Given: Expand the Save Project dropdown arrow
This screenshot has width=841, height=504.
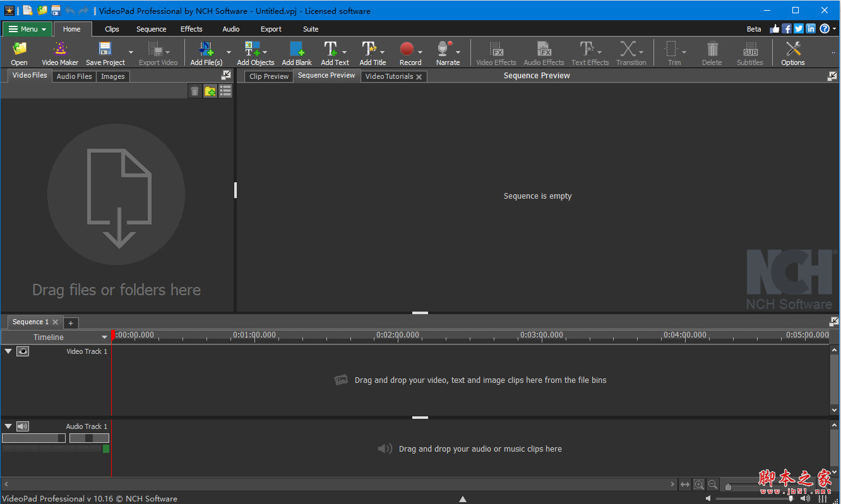Looking at the screenshot, I should pos(131,52).
